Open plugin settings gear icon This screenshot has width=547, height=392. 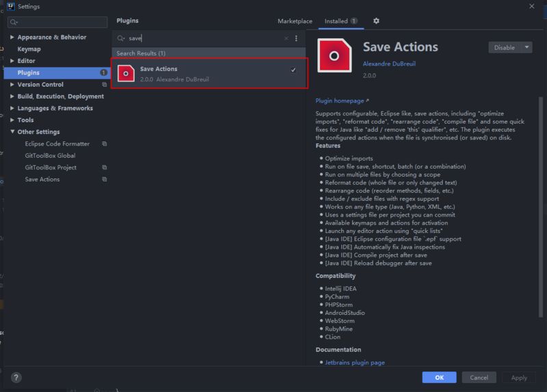point(376,21)
